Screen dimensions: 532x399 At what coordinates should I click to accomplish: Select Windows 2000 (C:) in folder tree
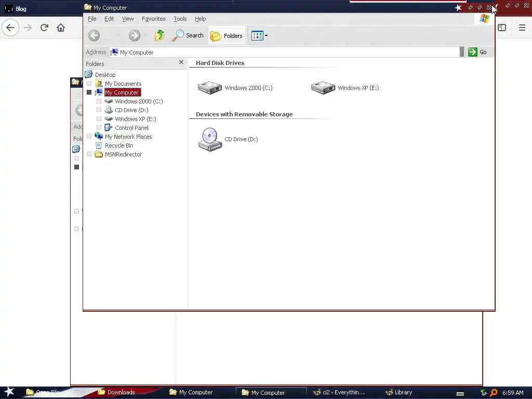[x=139, y=101]
